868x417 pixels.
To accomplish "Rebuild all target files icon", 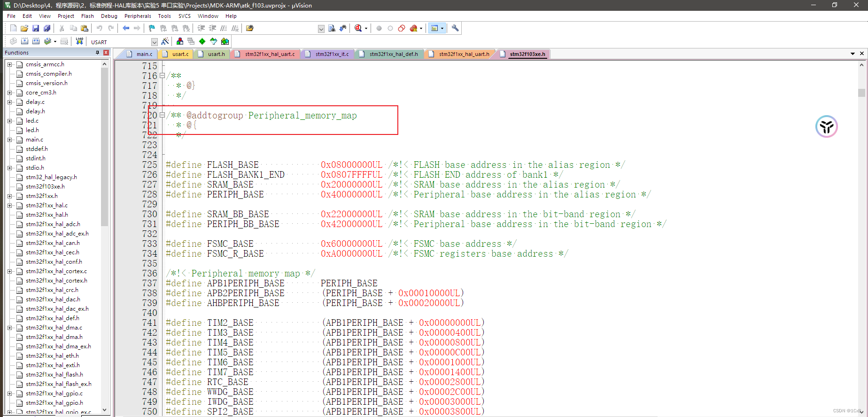I will [36, 41].
